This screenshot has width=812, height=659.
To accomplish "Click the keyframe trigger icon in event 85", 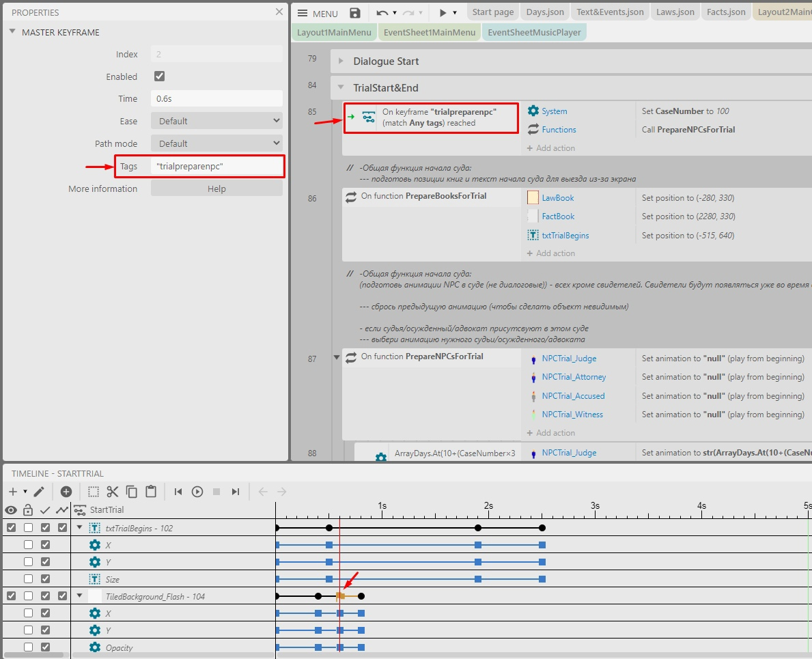I will [x=368, y=117].
